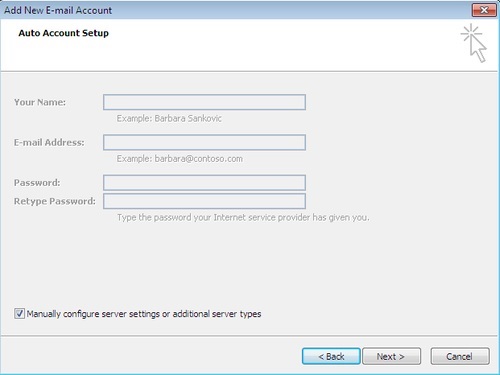Click the Auto Account Setup heading
Screen dimensions: 500x375
click(x=64, y=33)
